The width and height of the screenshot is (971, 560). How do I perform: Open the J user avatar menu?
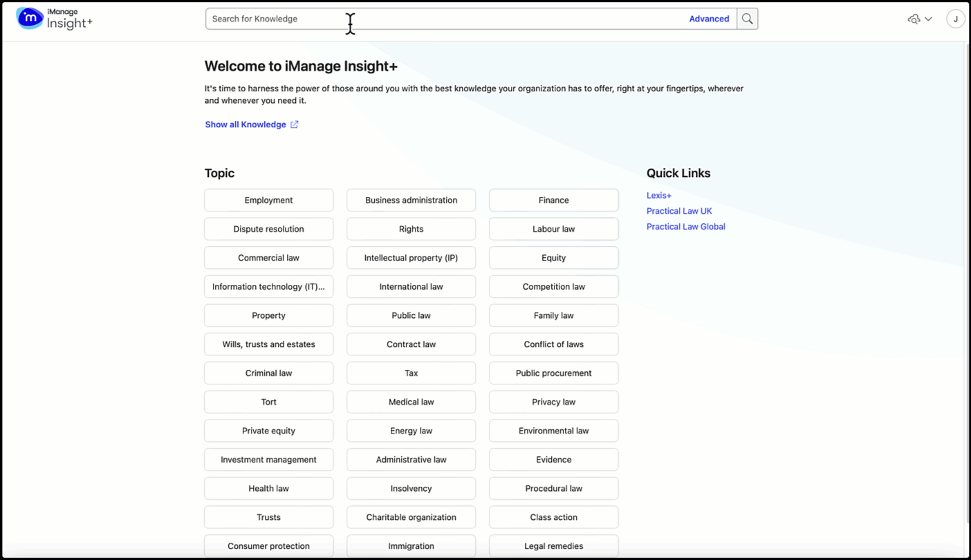click(955, 19)
